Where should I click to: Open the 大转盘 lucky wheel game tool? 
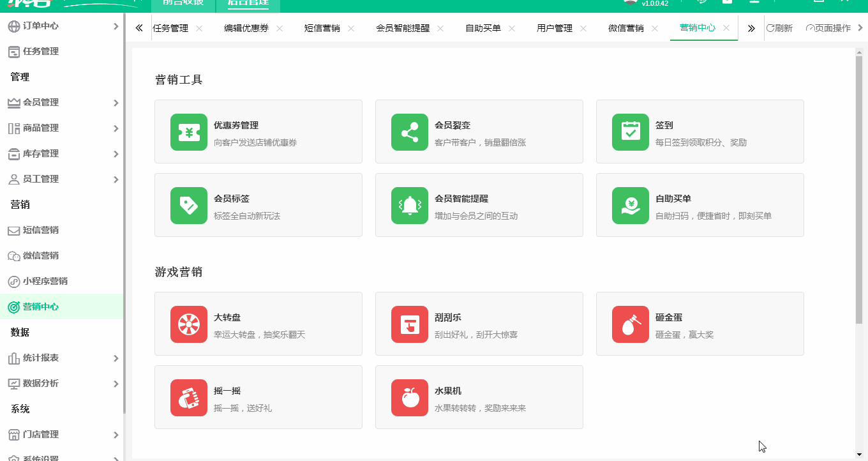click(x=189, y=324)
